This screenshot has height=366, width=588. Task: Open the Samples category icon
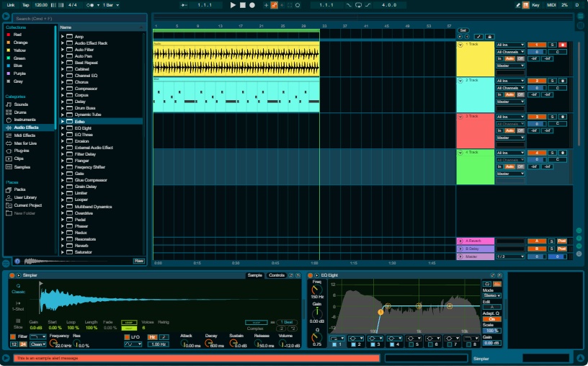click(x=9, y=167)
